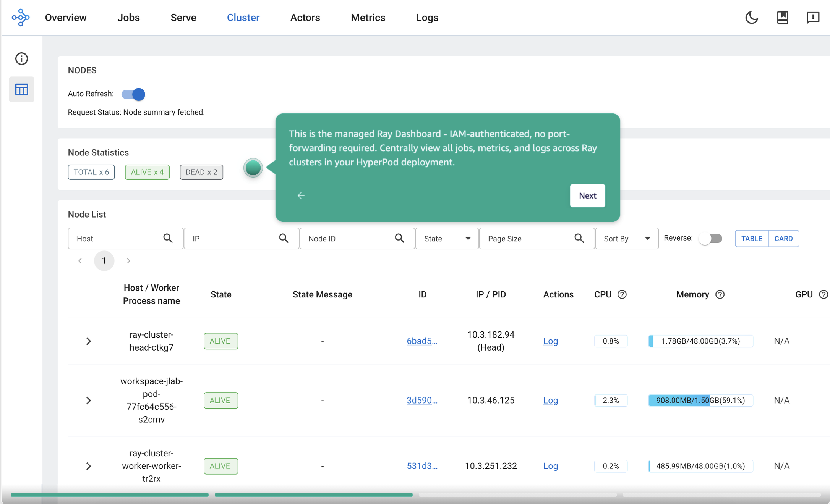Click the Page Size search magnifier icon
830x504 pixels.
(x=579, y=238)
